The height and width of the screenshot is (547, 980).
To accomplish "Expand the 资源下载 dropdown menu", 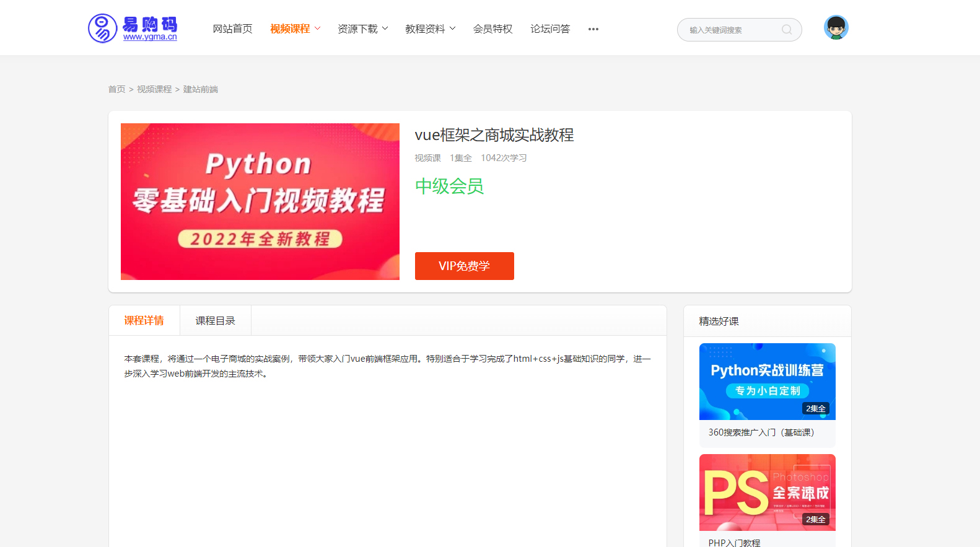I will coord(362,29).
